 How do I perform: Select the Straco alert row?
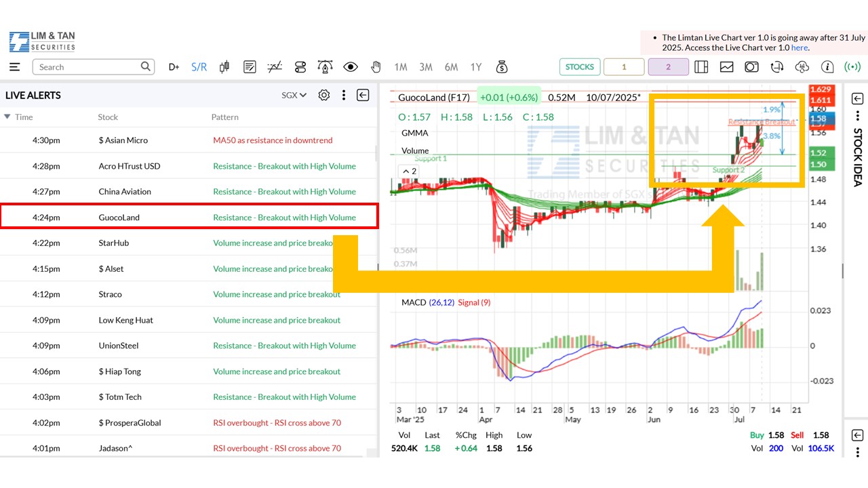click(189, 294)
